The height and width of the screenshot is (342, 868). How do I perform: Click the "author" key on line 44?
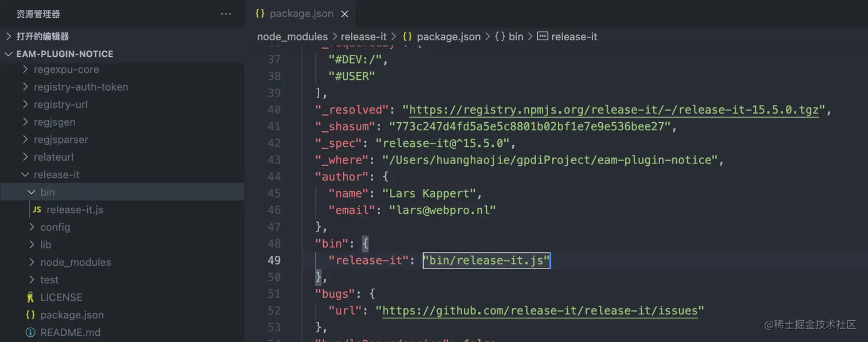coord(342,177)
